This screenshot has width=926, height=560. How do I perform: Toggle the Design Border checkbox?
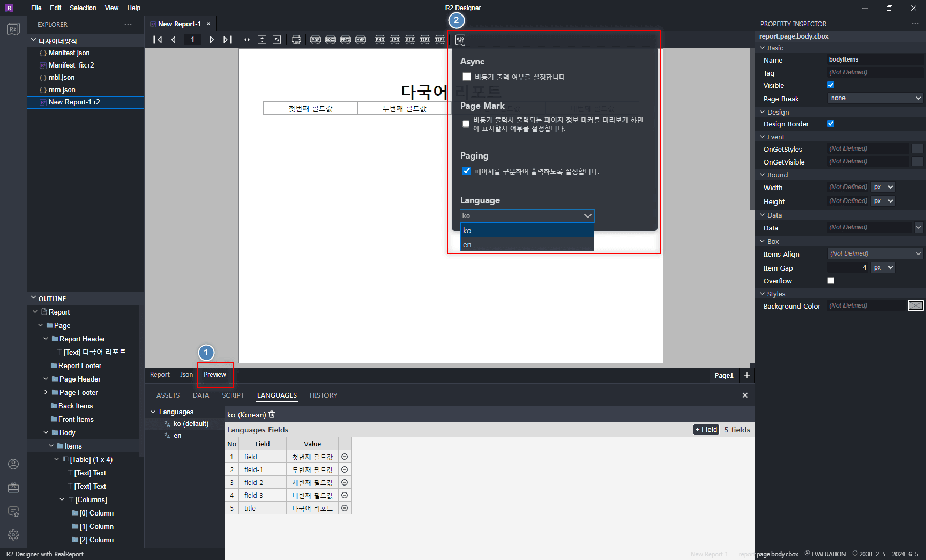[831, 124]
